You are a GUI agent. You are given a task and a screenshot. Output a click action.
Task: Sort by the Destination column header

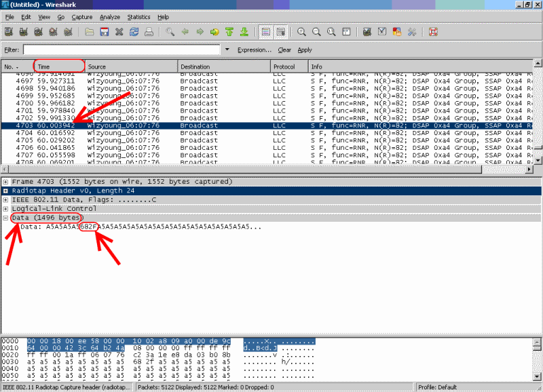point(224,66)
